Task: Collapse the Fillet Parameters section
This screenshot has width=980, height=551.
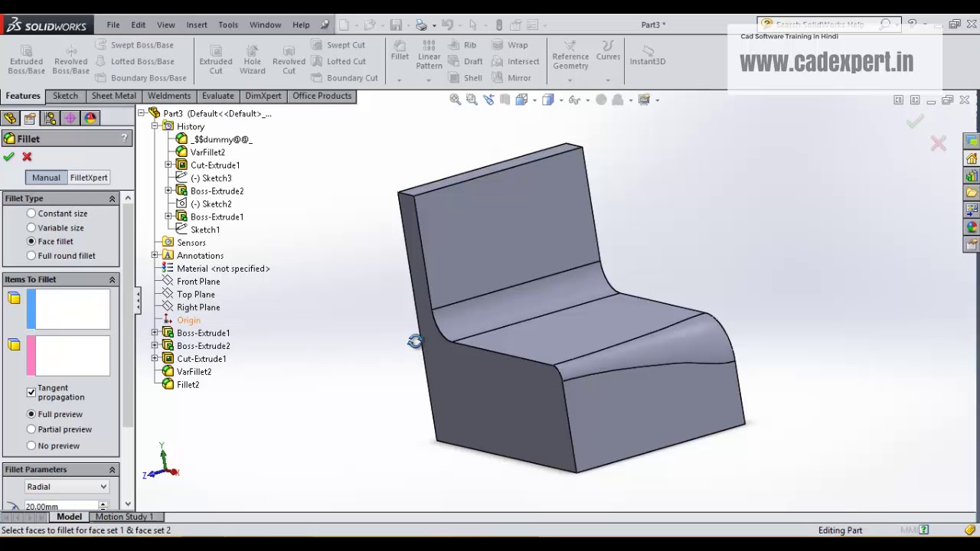Action: [112, 470]
